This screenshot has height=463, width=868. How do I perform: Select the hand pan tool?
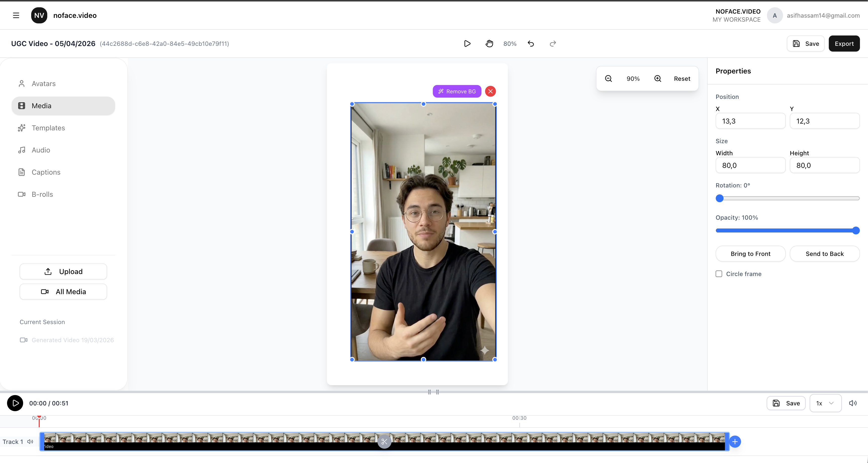click(x=489, y=44)
